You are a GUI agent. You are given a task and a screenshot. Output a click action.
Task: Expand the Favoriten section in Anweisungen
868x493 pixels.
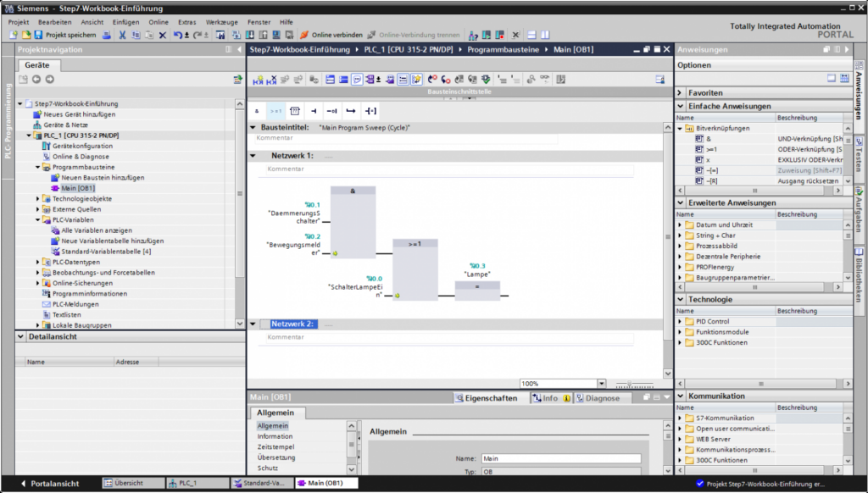coord(681,93)
